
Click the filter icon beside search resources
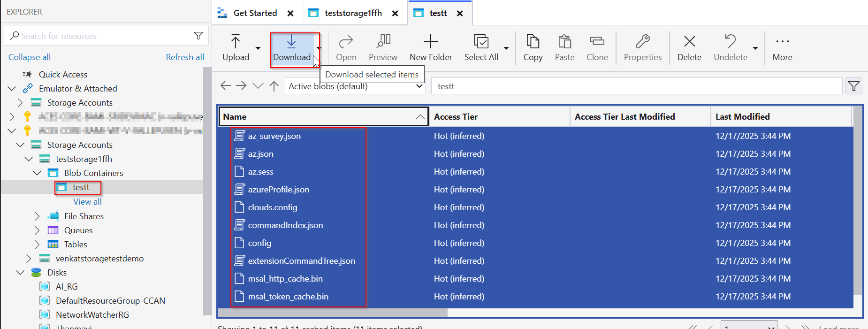pos(198,36)
